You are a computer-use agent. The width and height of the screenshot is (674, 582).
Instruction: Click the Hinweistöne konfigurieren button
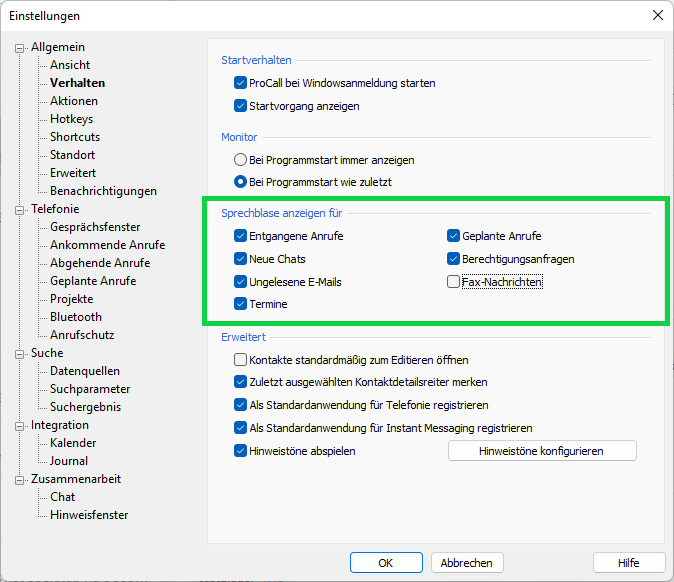click(x=542, y=451)
